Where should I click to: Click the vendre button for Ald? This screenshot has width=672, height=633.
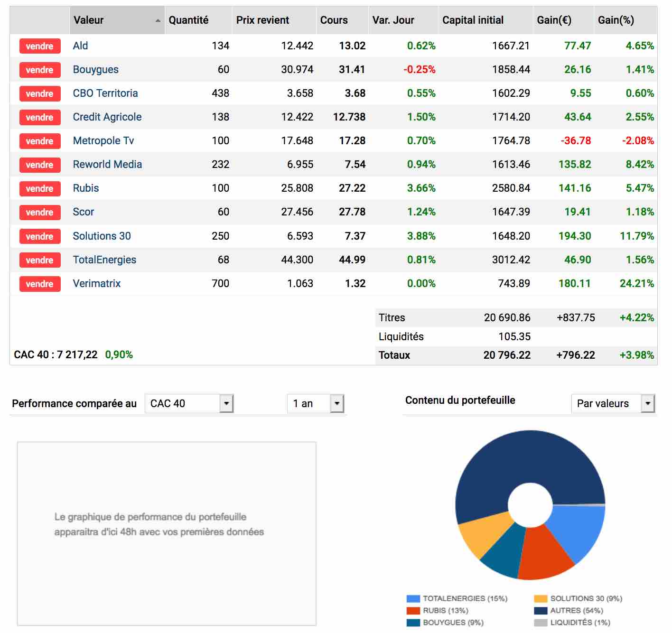pyautogui.click(x=40, y=46)
